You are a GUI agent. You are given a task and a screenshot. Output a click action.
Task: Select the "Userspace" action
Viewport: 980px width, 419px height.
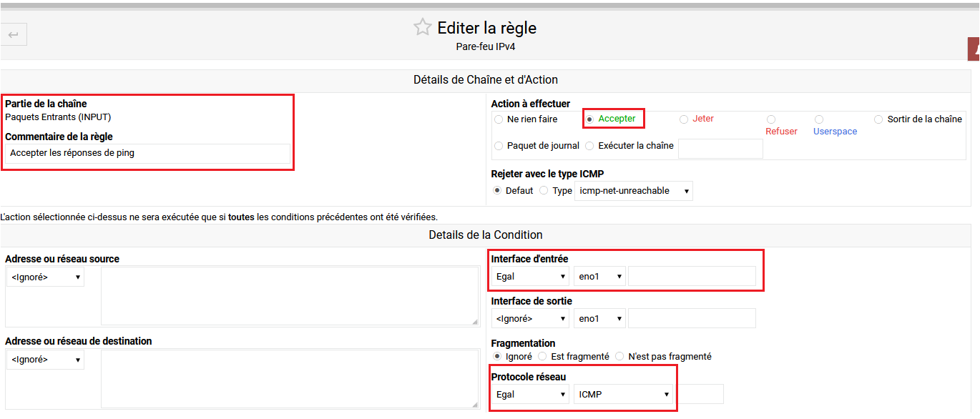(x=818, y=119)
